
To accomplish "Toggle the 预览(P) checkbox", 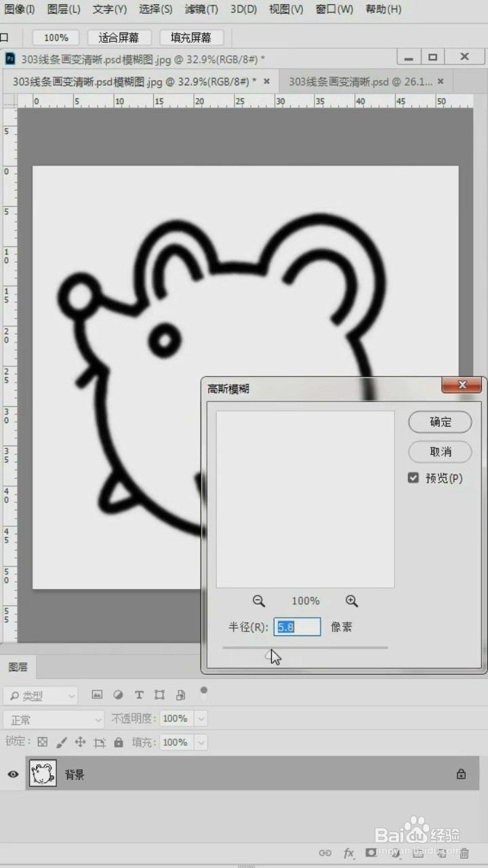I will (x=413, y=478).
